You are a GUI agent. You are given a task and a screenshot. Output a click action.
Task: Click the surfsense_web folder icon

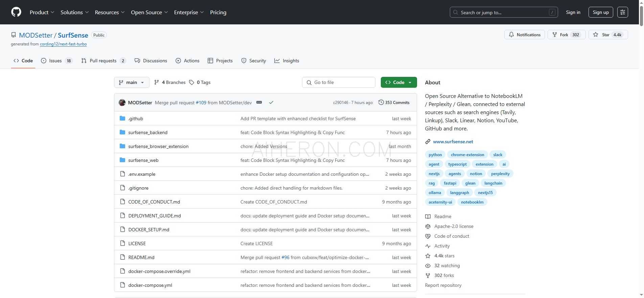coord(122,160)
